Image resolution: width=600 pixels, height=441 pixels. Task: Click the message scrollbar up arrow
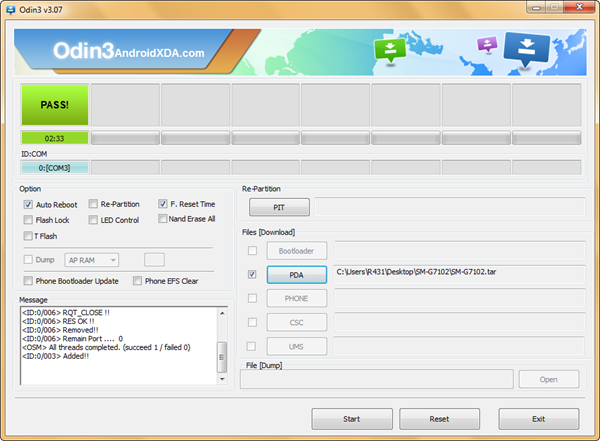pyautogui.click(x=222, y=313)
